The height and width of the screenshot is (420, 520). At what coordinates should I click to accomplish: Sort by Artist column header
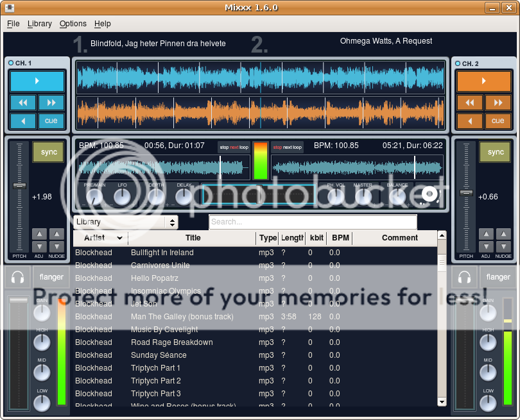pos(101,238)
